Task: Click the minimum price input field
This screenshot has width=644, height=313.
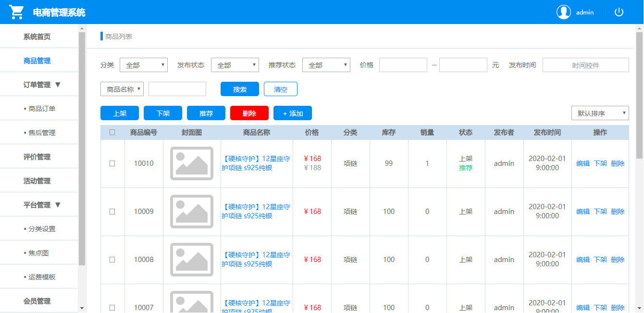Action: click(x=403, y=65)
